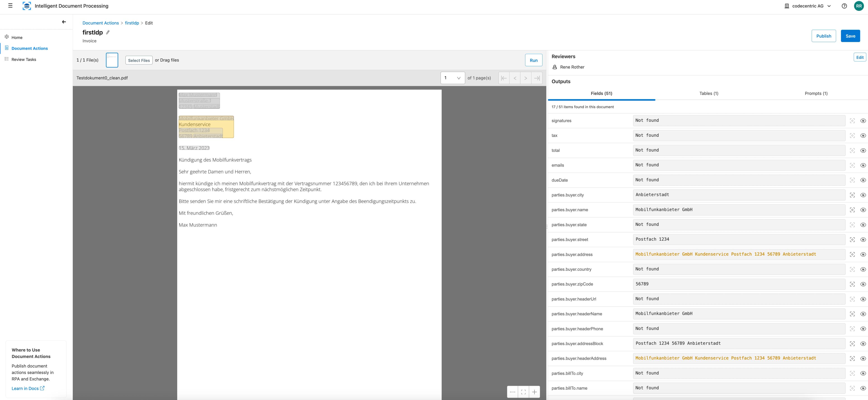Image resolution: width=868 pixels, height=400 pixels.
Task: Click the pencil icon to rename firstldp
Action: 108,32
